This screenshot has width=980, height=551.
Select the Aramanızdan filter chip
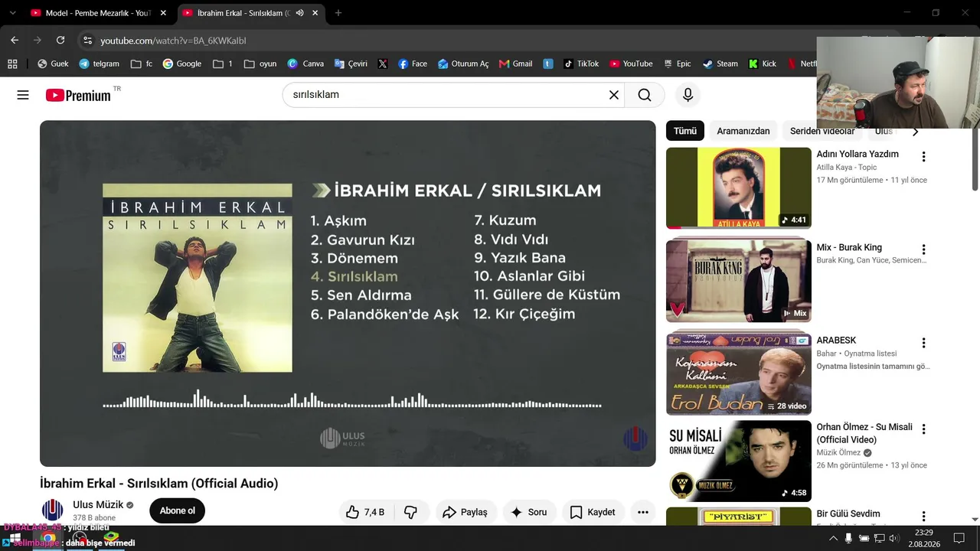743,131
